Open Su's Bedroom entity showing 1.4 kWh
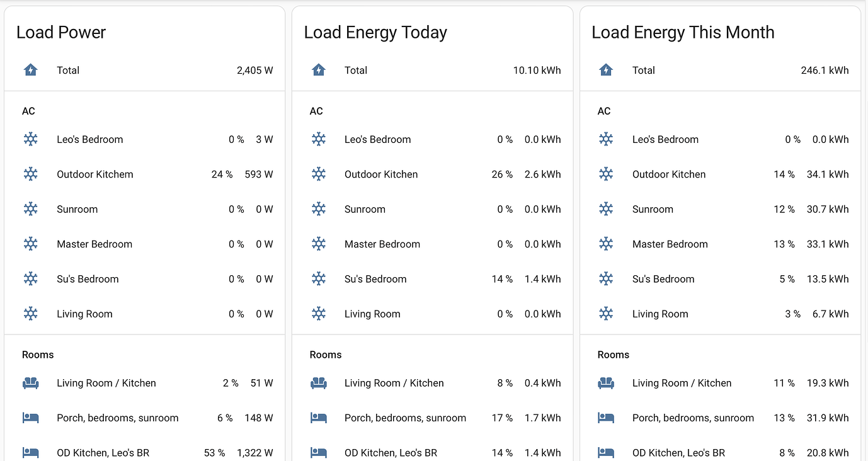Image resolution: width=868 pixels, height=461 pixels. point(433,278)
